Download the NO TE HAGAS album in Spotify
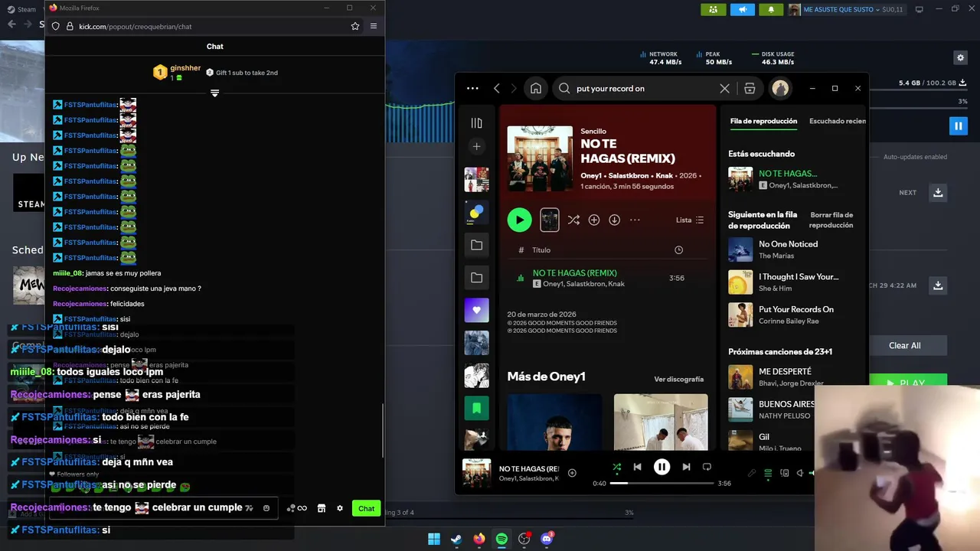The height and width of the screenshot is (551, 980). (x=614, y=220)
